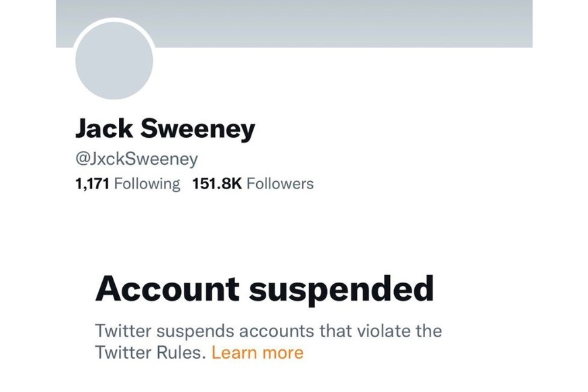Click the word 'Account' in heading
Screen dimensions: 588x392
click(x=168, y=289)
